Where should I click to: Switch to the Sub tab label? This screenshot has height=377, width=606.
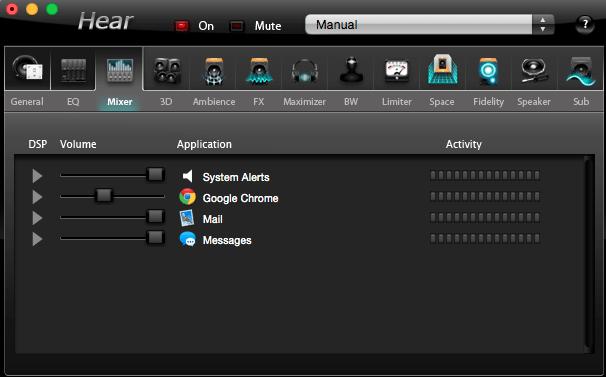point(581,102)
